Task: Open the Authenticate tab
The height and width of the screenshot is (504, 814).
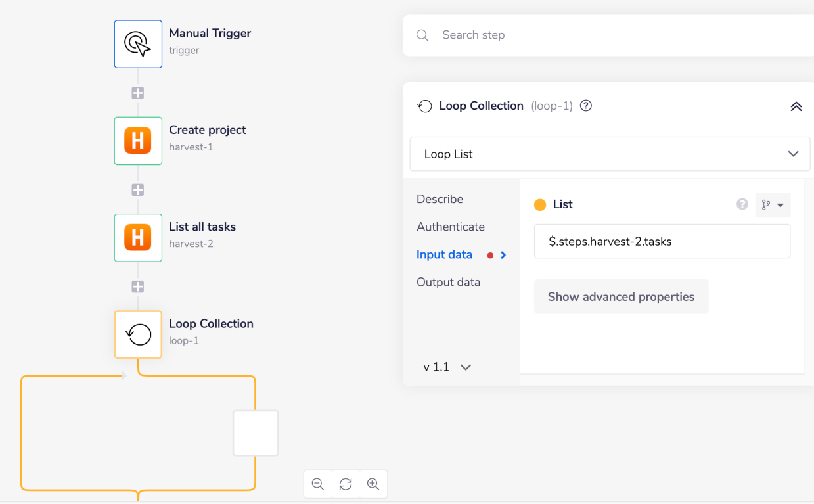Action: [x=450, y=227]
